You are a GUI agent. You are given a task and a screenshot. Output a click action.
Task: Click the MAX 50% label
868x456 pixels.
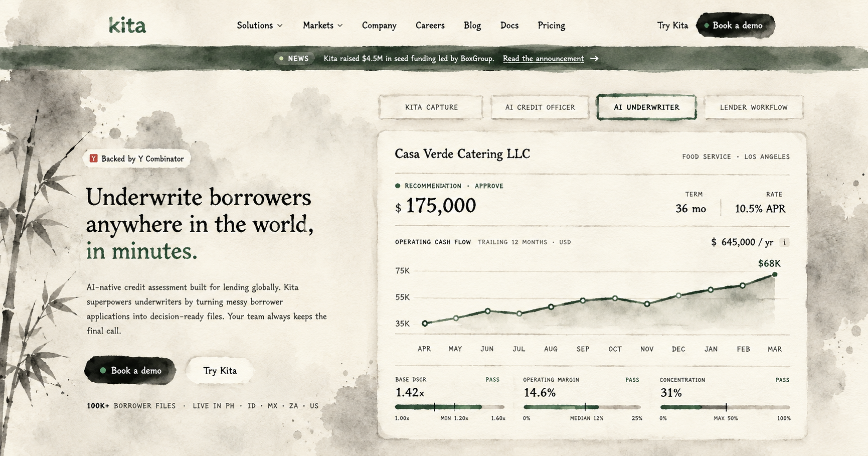point(726,418)
